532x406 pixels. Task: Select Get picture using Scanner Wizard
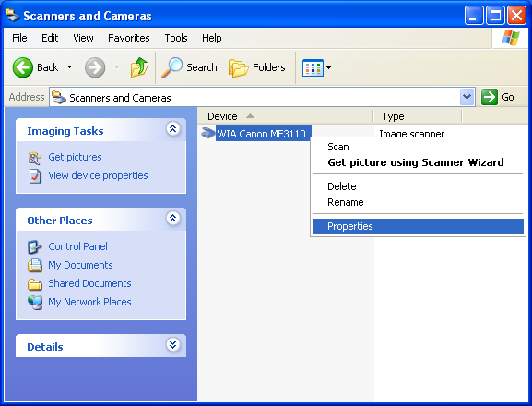[x=418, y=162]
